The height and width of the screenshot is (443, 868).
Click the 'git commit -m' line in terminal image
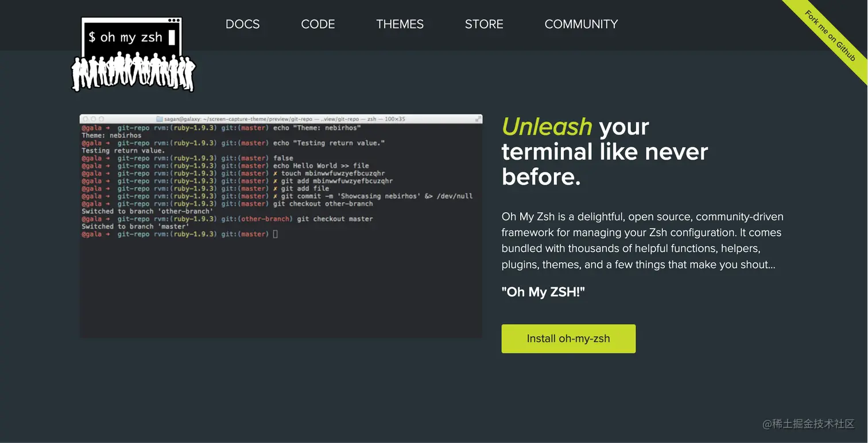[x=277, y=196]
